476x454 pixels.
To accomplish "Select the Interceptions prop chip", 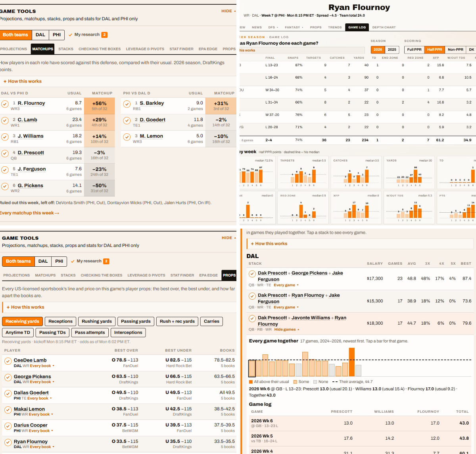I will coord(128,333).
